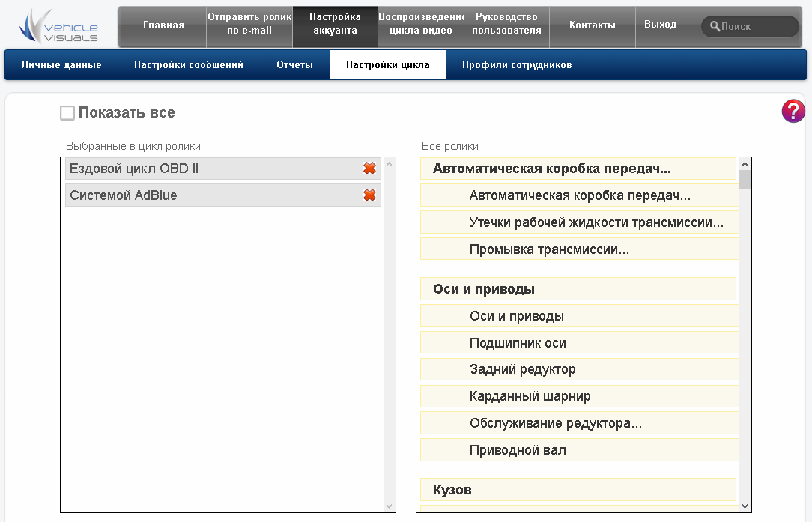The image size is (812, 522).
Task: Click bold 'Оси и приводы' category header
Action: coord(578,289)
